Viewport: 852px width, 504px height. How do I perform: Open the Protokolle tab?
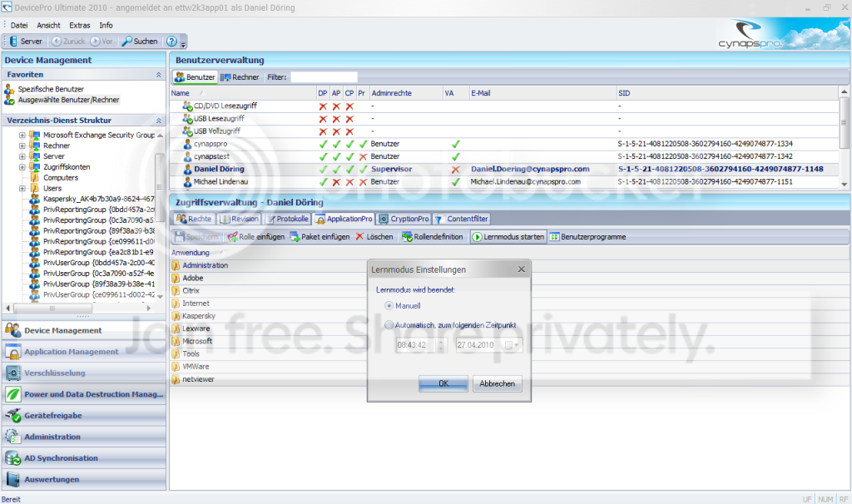click(287, 219)
